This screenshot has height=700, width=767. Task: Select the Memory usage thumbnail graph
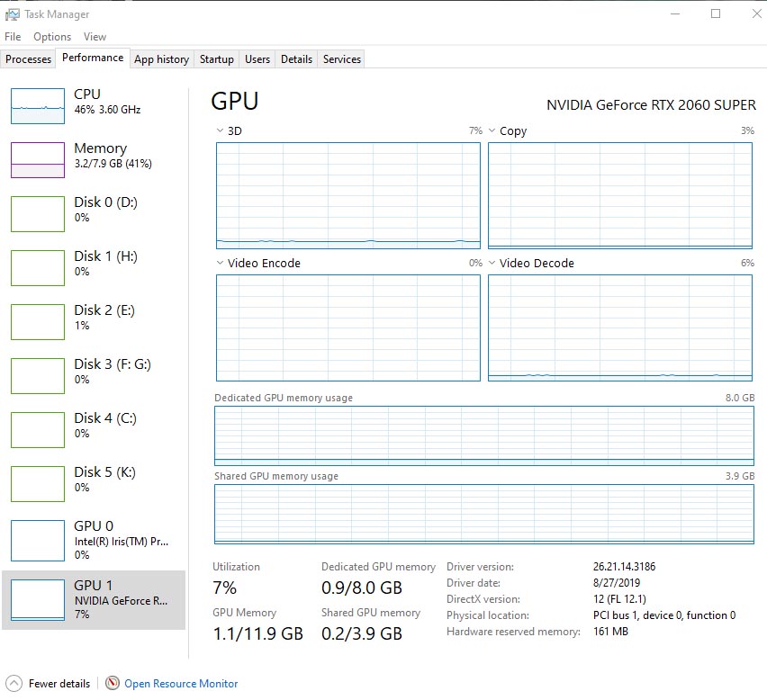(38, 160)
